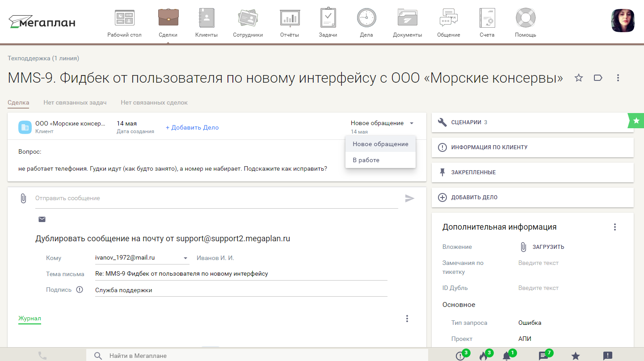Click the 14 мая creation date

point(127,123)
